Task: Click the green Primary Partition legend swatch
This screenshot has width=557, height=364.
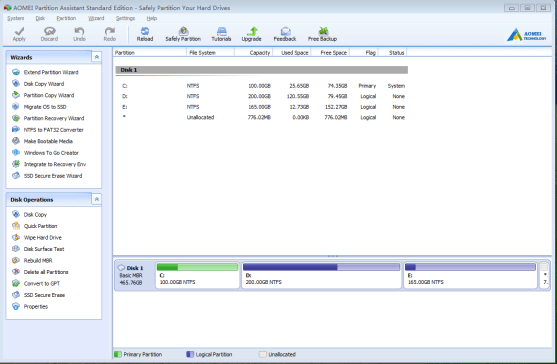Action: pyautogui.click(x=118, y=354)
